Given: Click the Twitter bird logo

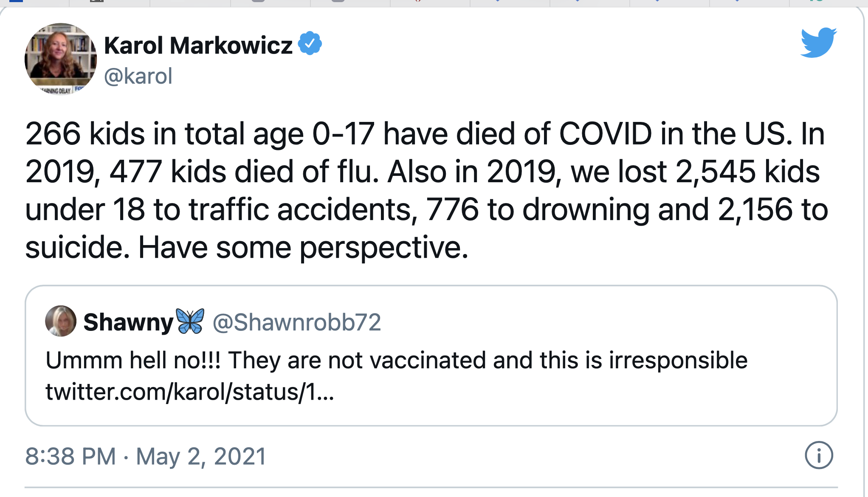Looking at the screenshot, I should click(x=818, y=42).
